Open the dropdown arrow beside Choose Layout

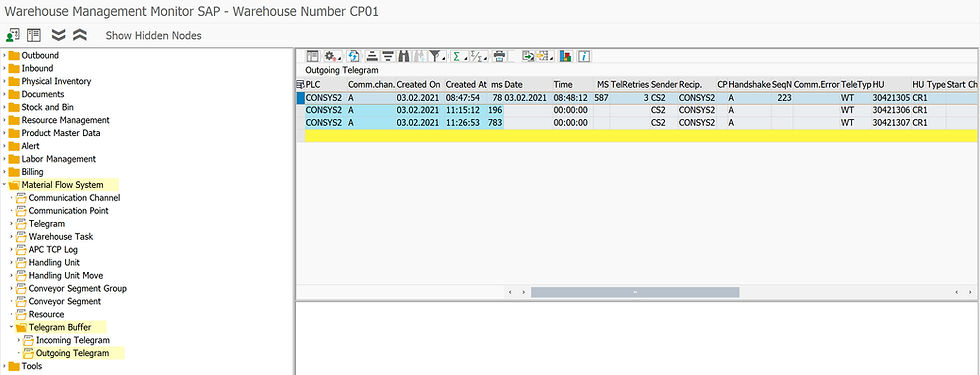[x=552, y=59]
